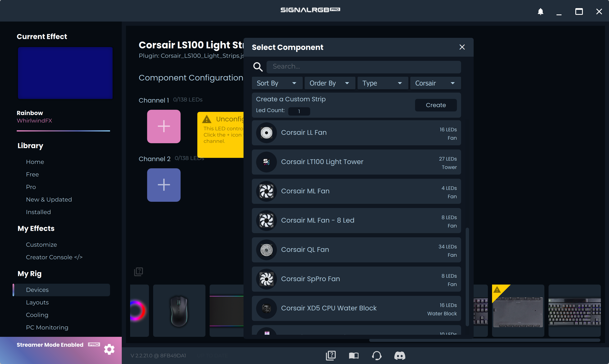Viewport: 609px width, 364px height.
Task: Click the Corsair LL Fan icon
Action: [x=266, y=133]
